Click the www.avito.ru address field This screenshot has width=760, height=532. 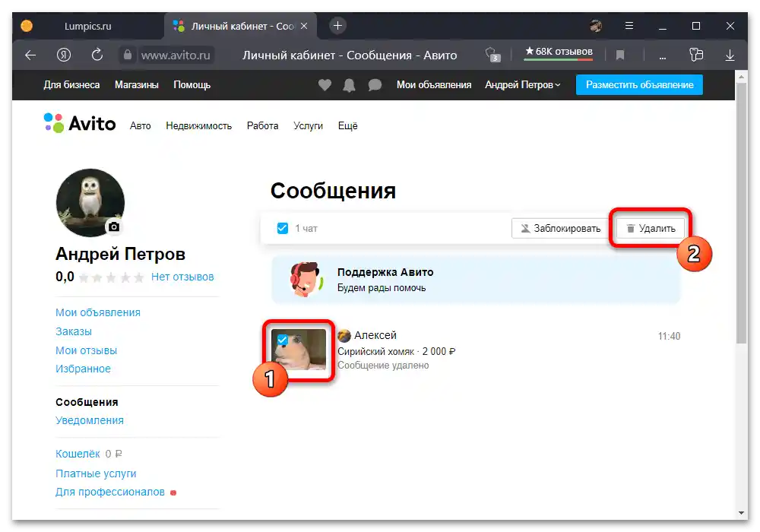176,55
